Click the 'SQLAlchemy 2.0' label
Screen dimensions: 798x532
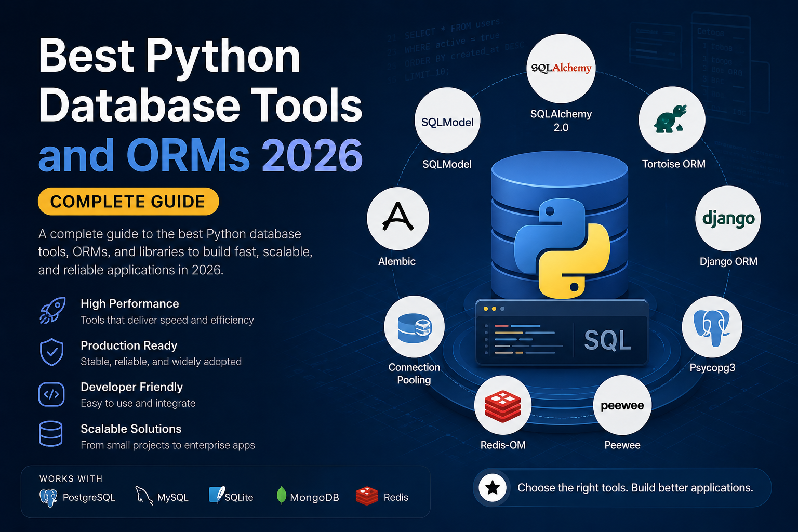click(x=561, y=121)
